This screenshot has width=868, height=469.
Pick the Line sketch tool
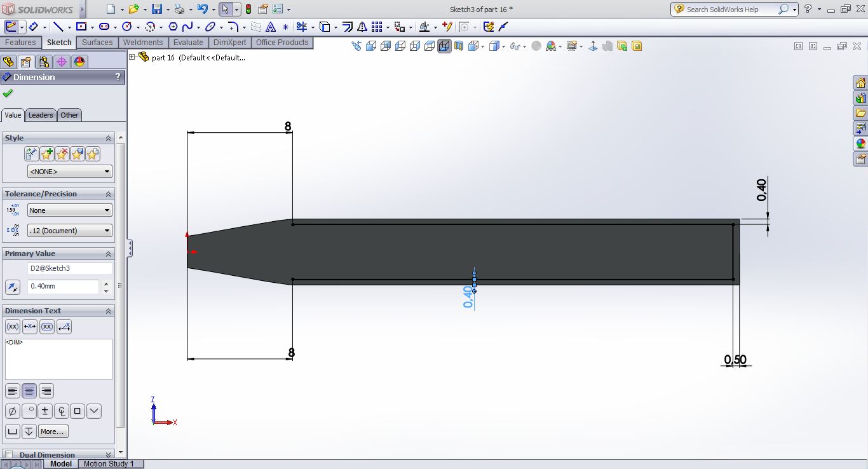tap(58, 27)
